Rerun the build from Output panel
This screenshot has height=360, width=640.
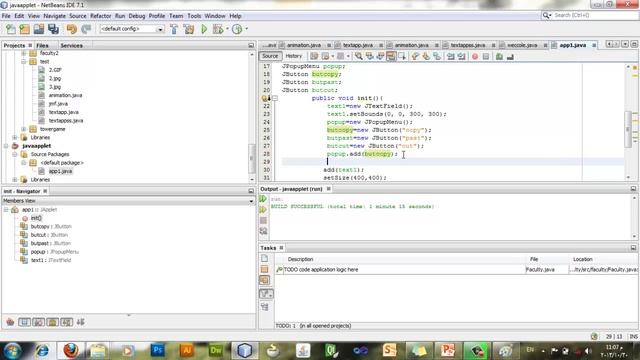263,199
